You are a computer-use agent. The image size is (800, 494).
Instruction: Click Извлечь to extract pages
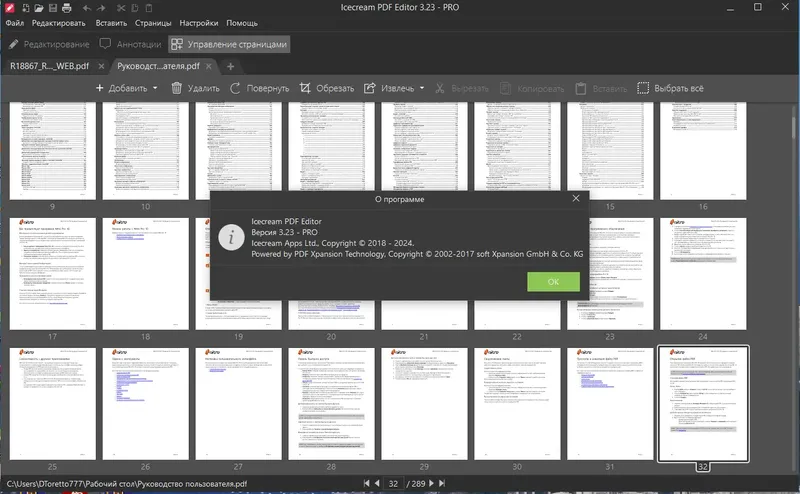pos(389,88)
